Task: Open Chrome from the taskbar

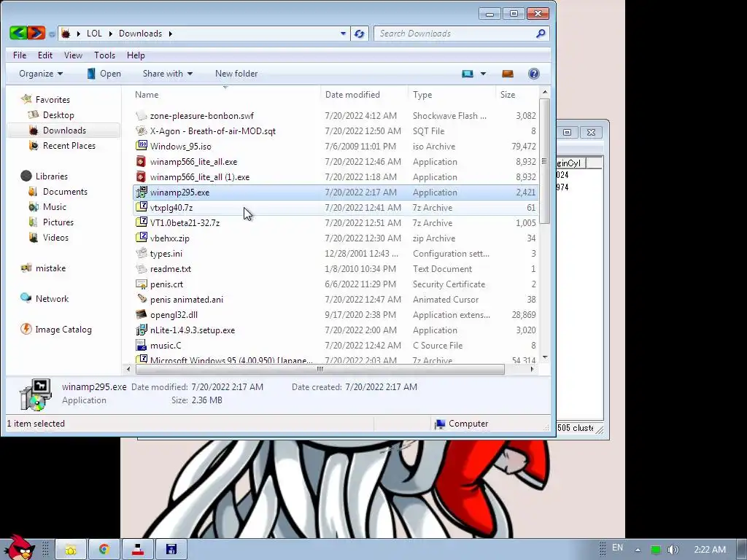Action: [x=104, y=550]
